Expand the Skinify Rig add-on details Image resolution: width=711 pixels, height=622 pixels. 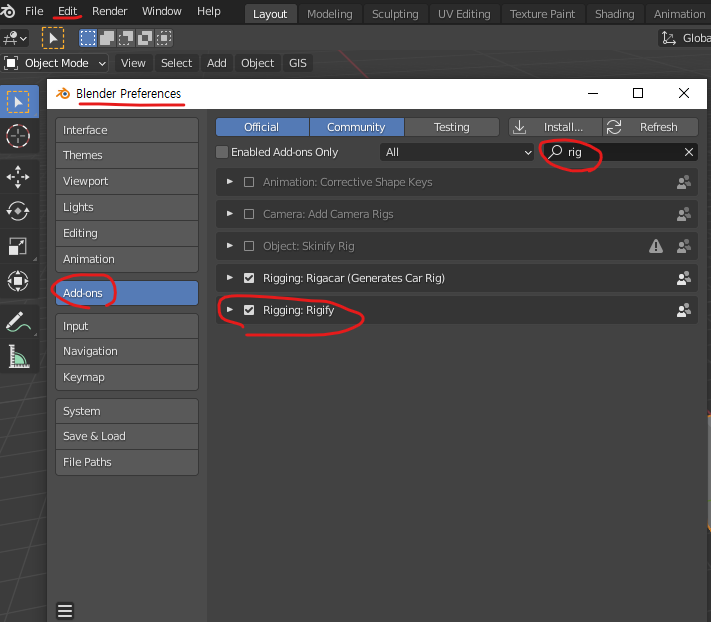point(230,246)
